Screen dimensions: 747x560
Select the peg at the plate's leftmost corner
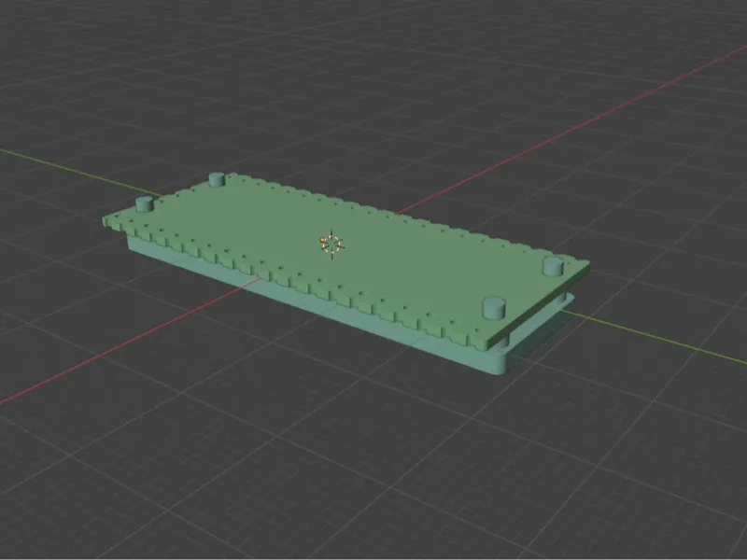pos(145,204)
